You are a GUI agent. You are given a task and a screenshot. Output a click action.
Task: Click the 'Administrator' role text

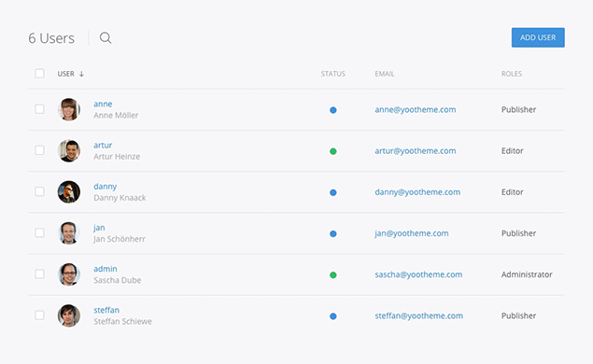click(527, 274)
